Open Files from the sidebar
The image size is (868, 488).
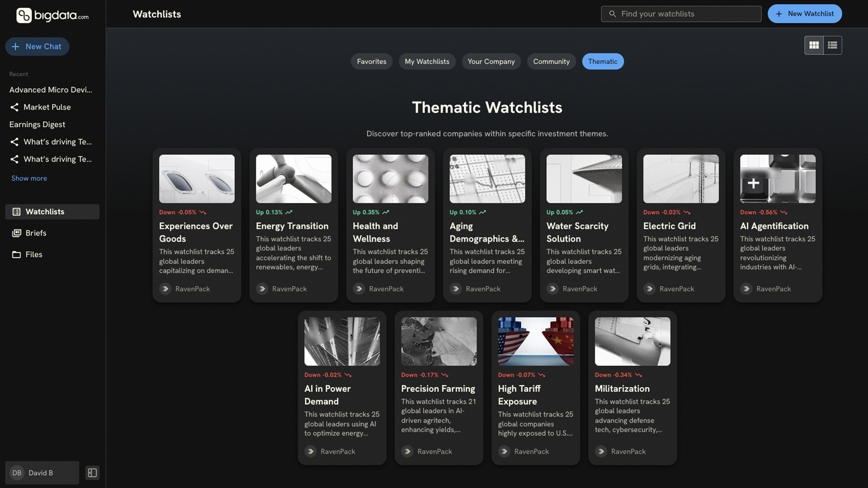52,254
